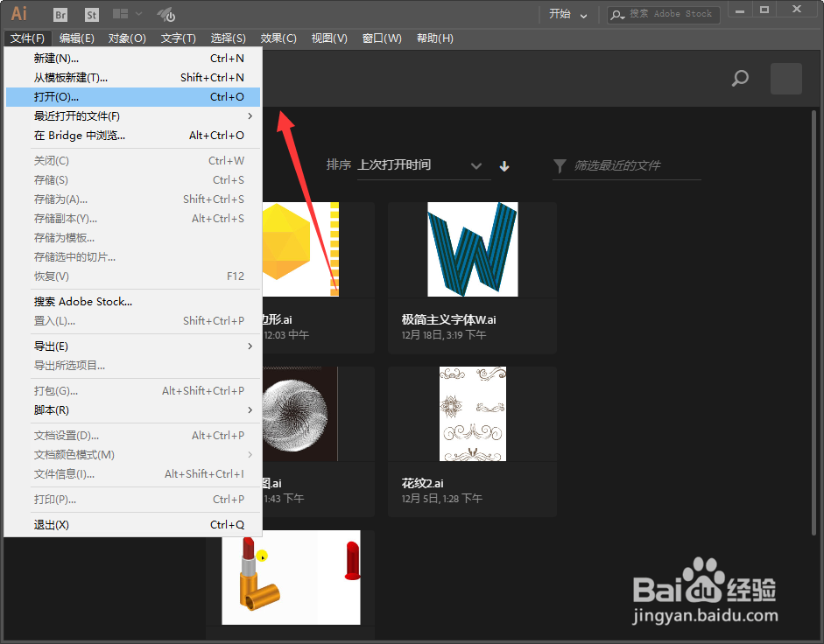Screen dimensions: 824x644
Task: Click the vertical scrollbar of recent files
Action: [814, 323]
